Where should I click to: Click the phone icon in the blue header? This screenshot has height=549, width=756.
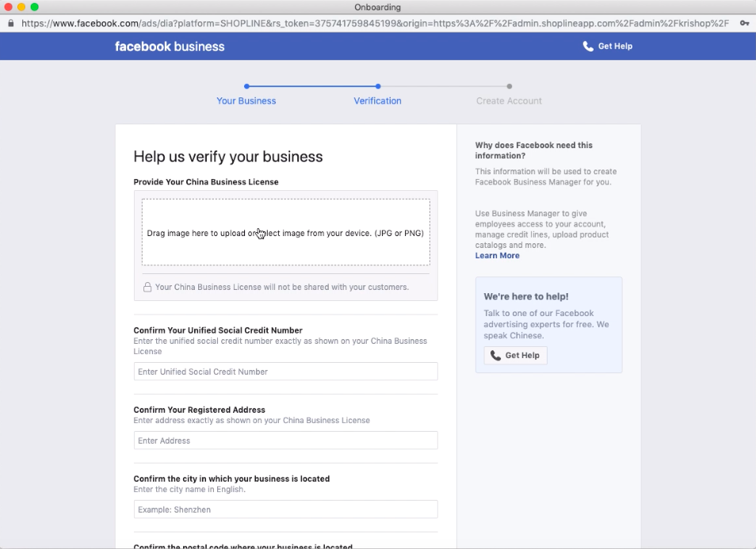point(588,46)
